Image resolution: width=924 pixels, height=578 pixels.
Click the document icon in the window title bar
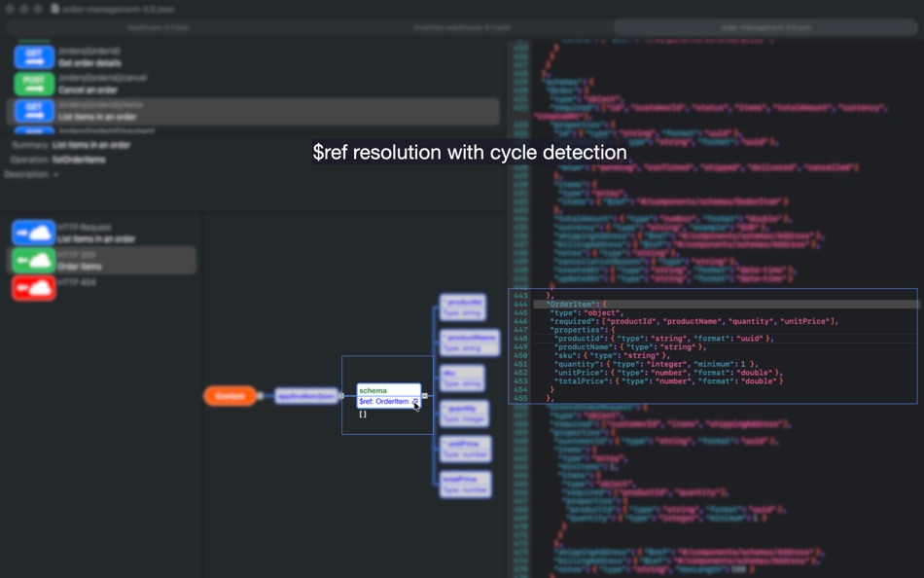point(54,9)
